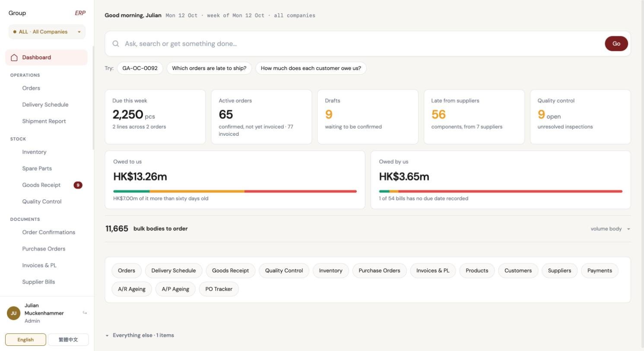Click the Ask, search input field
Screen dimensions: 644x351
[362, 44]
